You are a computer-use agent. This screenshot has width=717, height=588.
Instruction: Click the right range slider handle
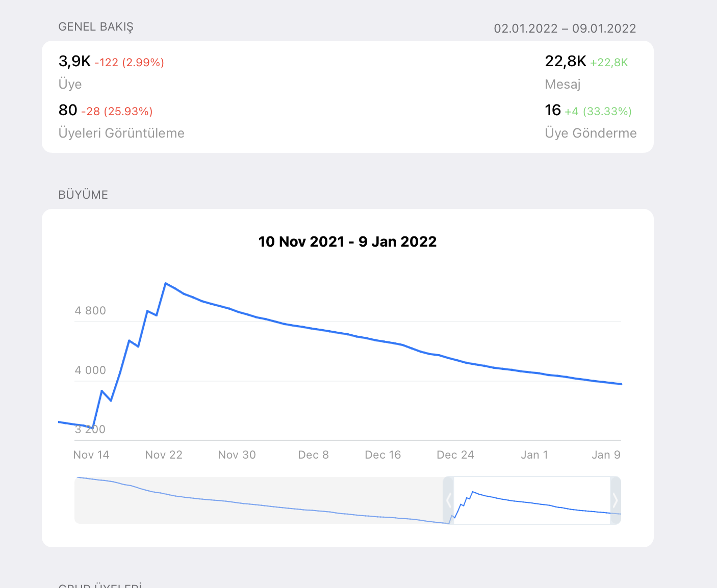click(x=615, y=500)
